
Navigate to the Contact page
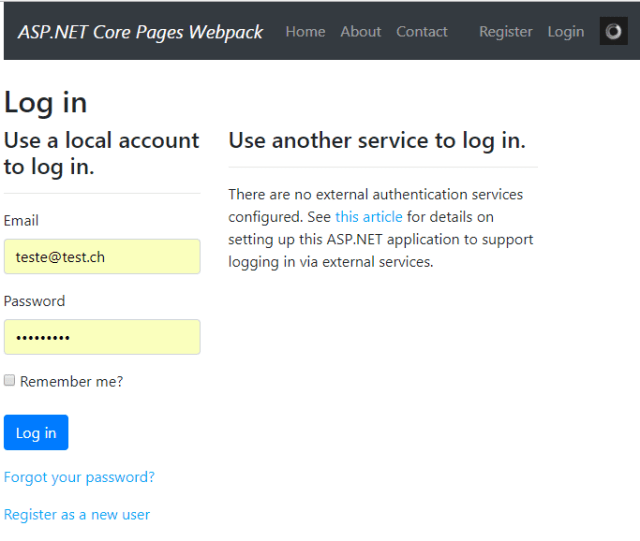click(421, 32)
